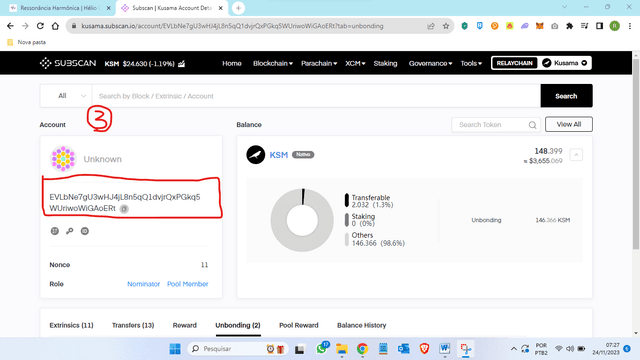
Task: Open the Nominator role link
Action: pyautogui.click(x=143, y=284)
